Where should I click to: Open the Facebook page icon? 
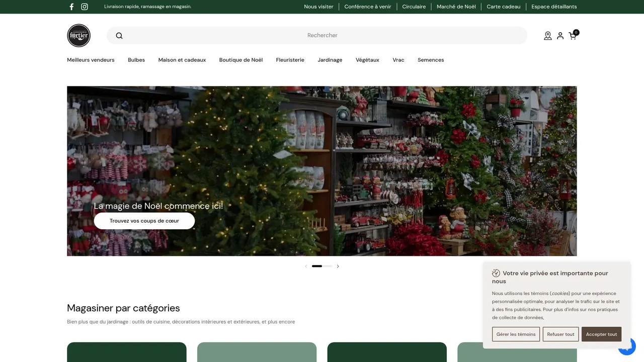(71, 7)
